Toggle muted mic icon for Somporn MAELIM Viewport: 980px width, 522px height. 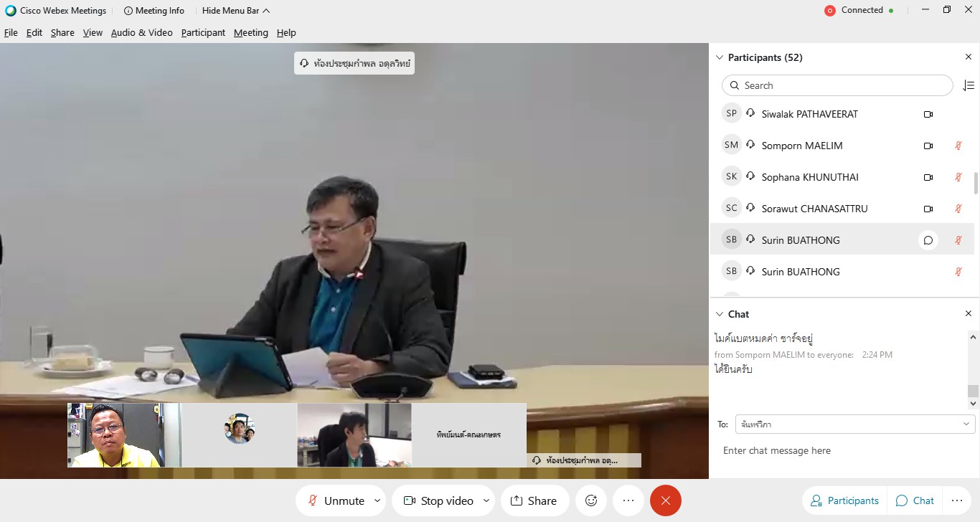(x=958, y=146)
